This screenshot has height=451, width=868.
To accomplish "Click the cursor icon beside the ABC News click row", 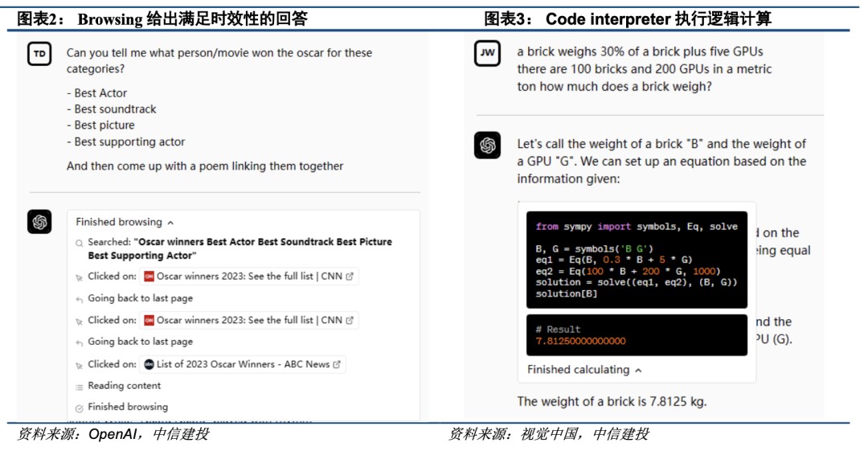I will pyautogui.click(x=79, y=366).
